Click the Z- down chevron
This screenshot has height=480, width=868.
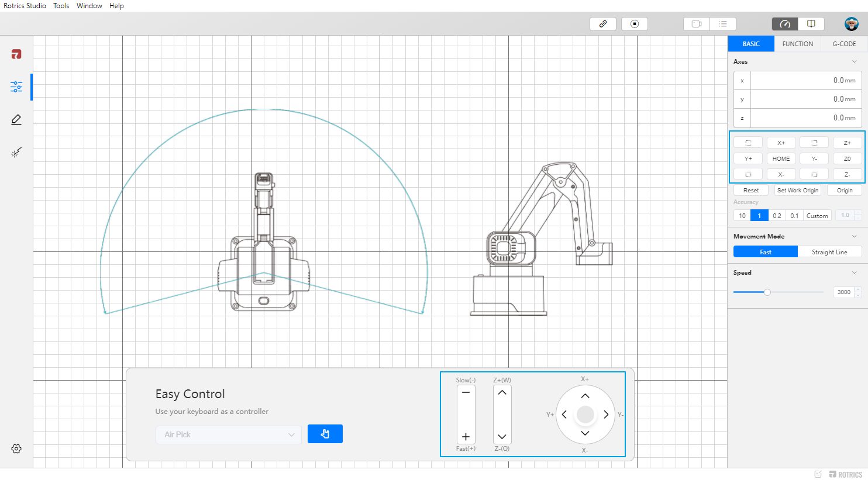coord(502,437)
